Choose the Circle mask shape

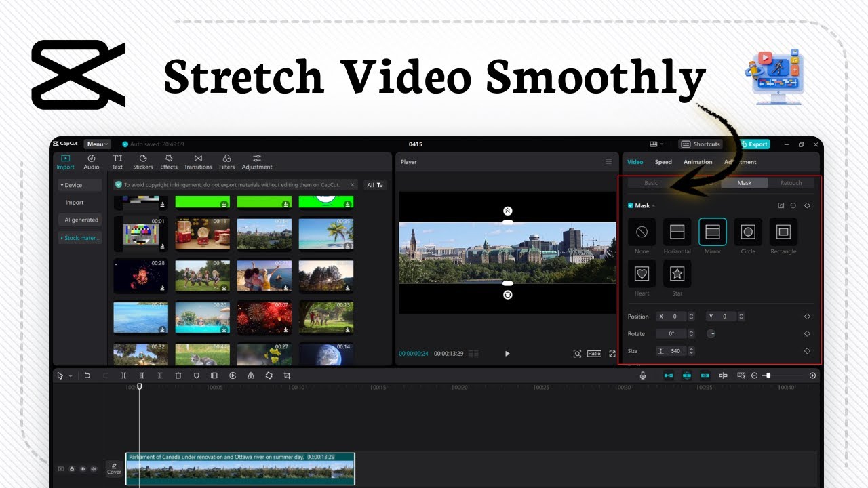click(747, 232)
